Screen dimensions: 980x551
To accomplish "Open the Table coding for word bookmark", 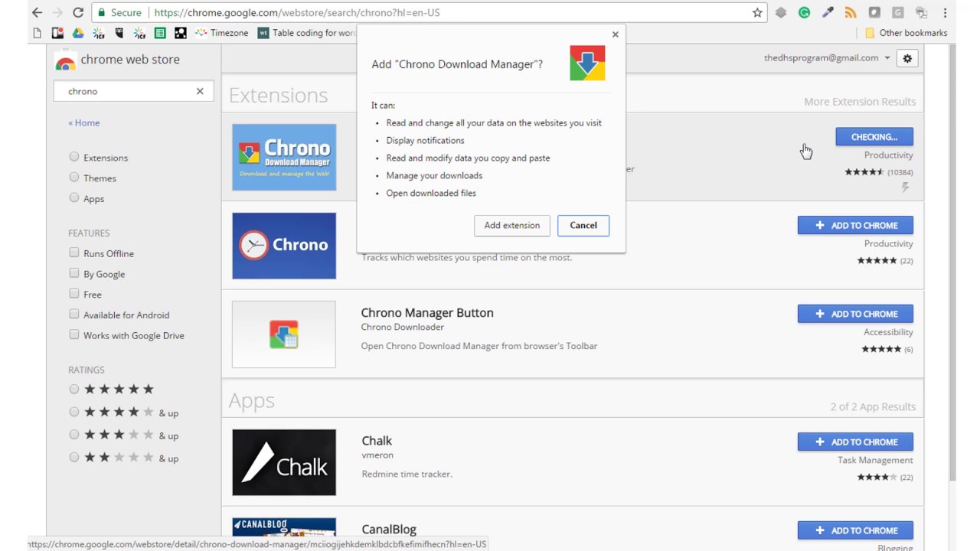I will tap(307, 33).
